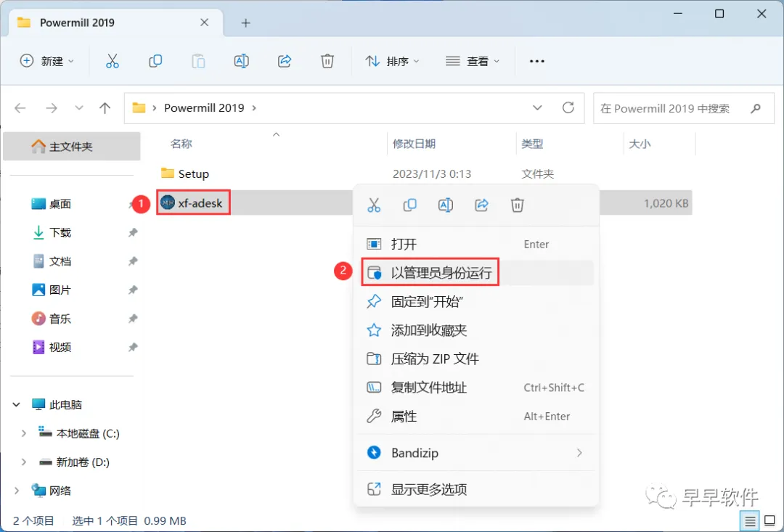Viewport: 784px width, 532px height.
Task: Expand the address bar history dropdown
Action: coord(537,108)
